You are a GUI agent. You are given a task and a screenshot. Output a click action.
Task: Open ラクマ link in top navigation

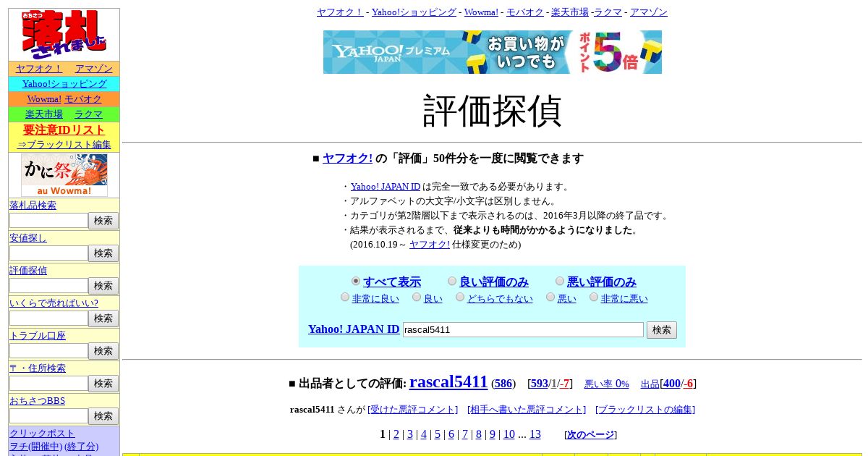tap(608, 12)
